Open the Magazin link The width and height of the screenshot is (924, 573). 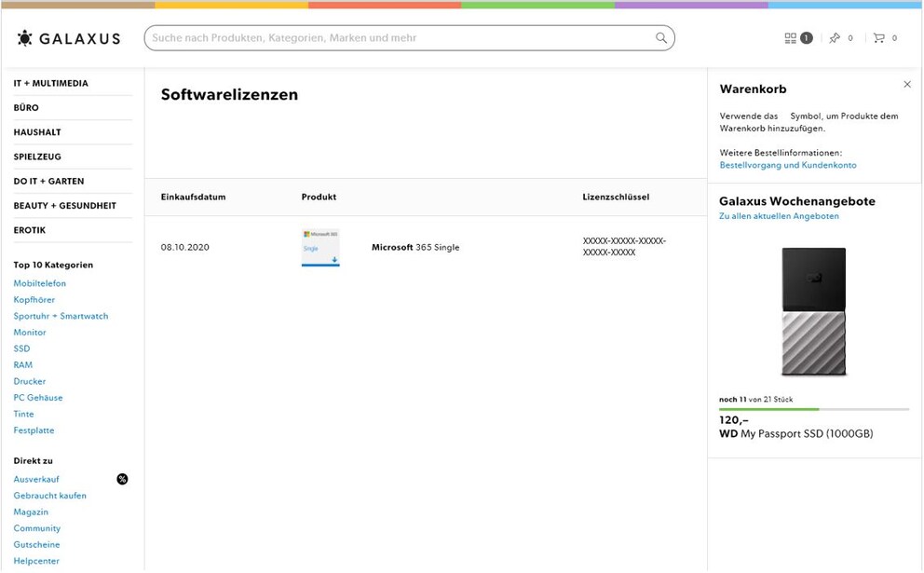click(x=31, y=512)
